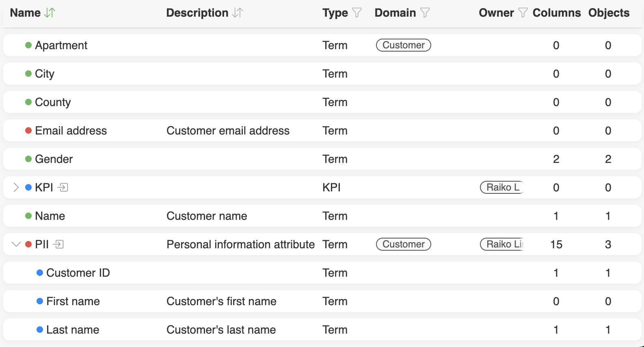Sort by Description using its sort icon
Image resolution: width=644 pixels, height=347 pixels.
238,13
